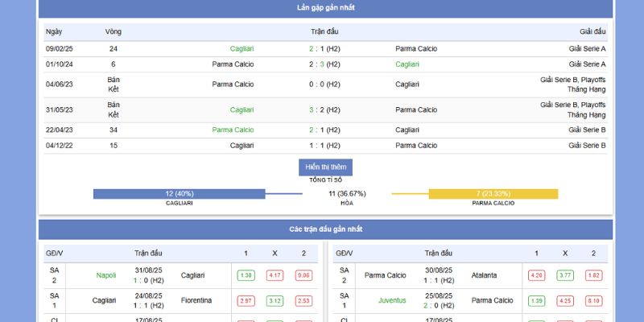Viewport: 644px width, 322px height.
Task: Click 'Giải Serie A' in the 09/02/25 row
Action: (588, 49)
